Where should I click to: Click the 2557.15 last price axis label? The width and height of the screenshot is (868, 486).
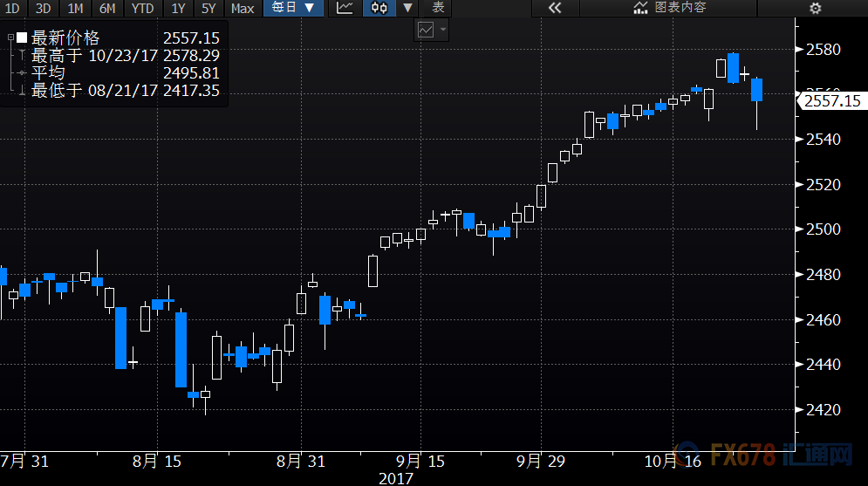coord(832,100)
